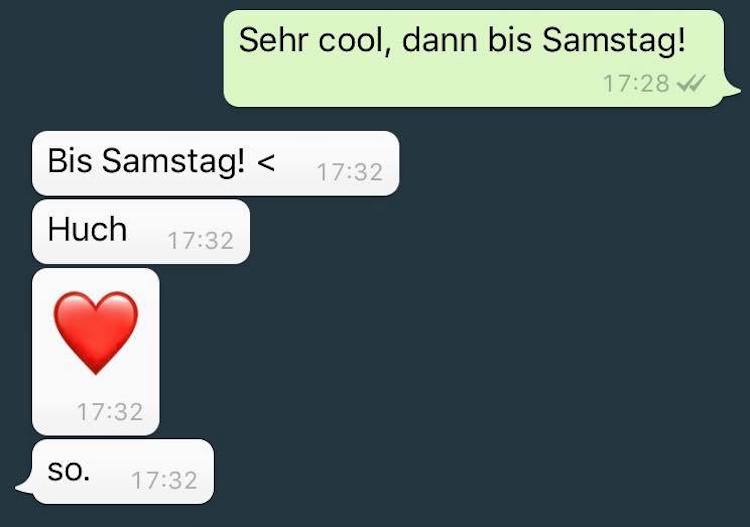Click the 17:28 timestamp on the sent message
This screenshot has width=750, height=527.
pos(636,84)
